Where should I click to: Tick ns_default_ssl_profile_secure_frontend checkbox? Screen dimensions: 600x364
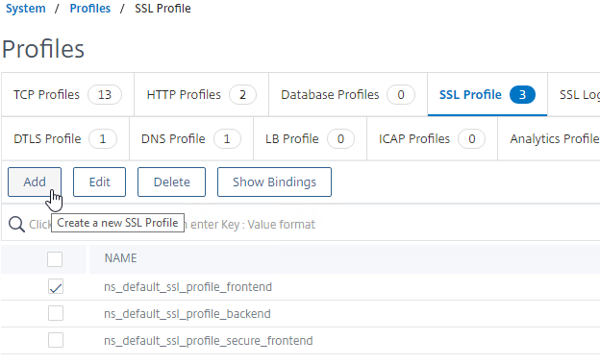pos(56,340)
